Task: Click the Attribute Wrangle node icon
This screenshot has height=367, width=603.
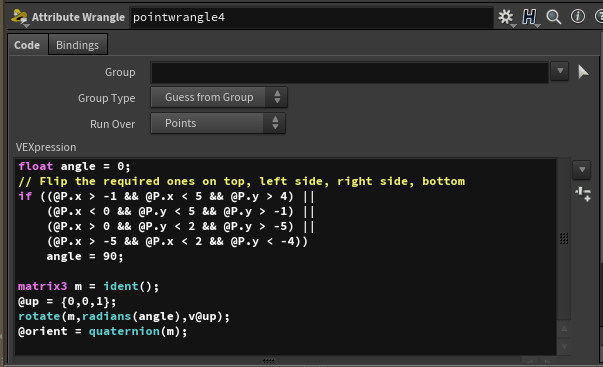Action: click(x=19, y=17)
